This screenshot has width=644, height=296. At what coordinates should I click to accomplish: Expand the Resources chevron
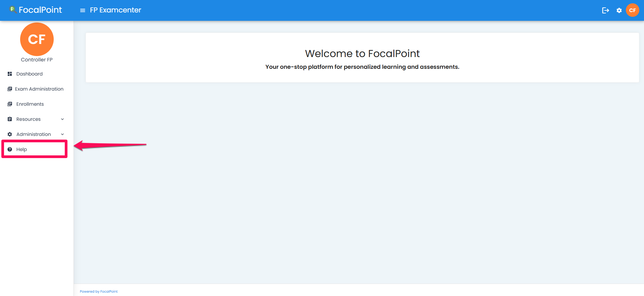(x=62, y=119)
